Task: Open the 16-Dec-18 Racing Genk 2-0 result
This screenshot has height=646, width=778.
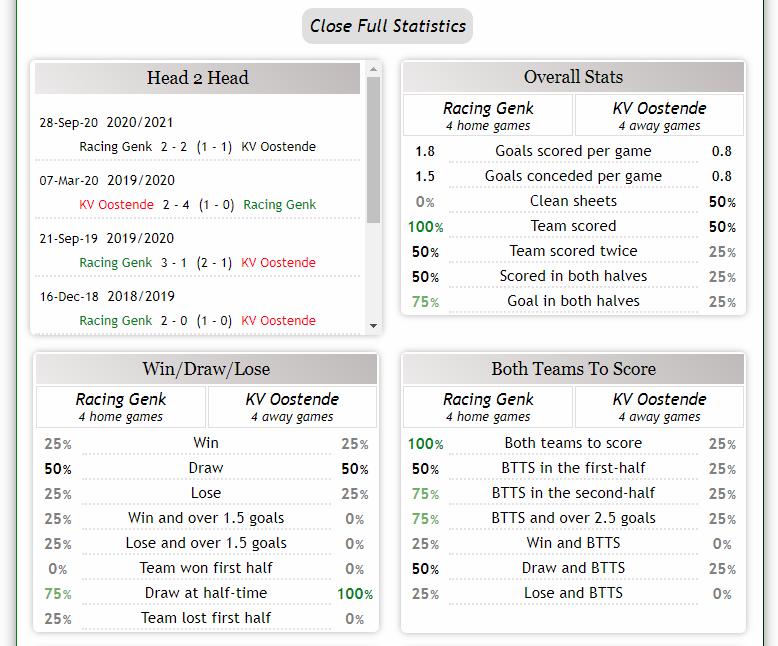Action: (197, 321)
